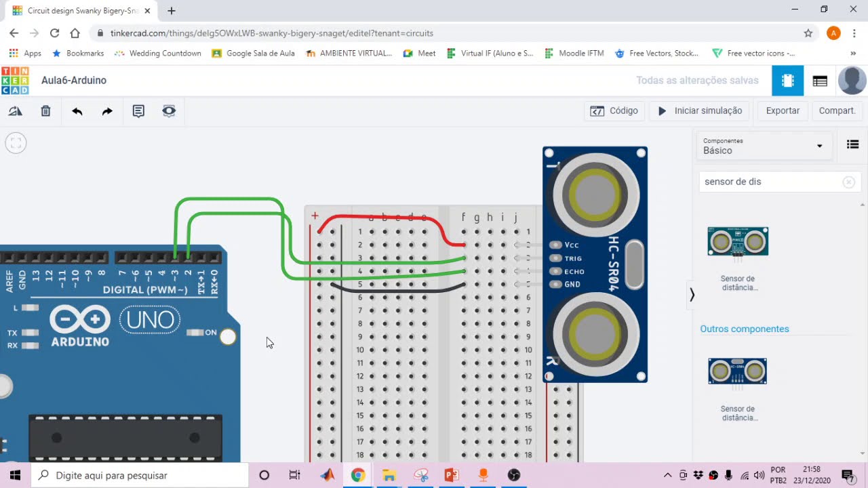Viewport: 868px width, 488px height.
Task: Open the Componentes Básico dropdown
Action: (x=763, y=146)
